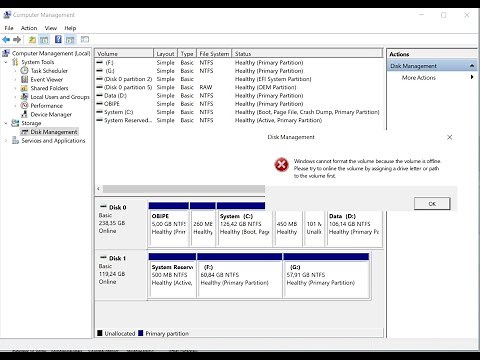Expand the Shared Folders node
This screenshot has height=360, width=480.
15,88
